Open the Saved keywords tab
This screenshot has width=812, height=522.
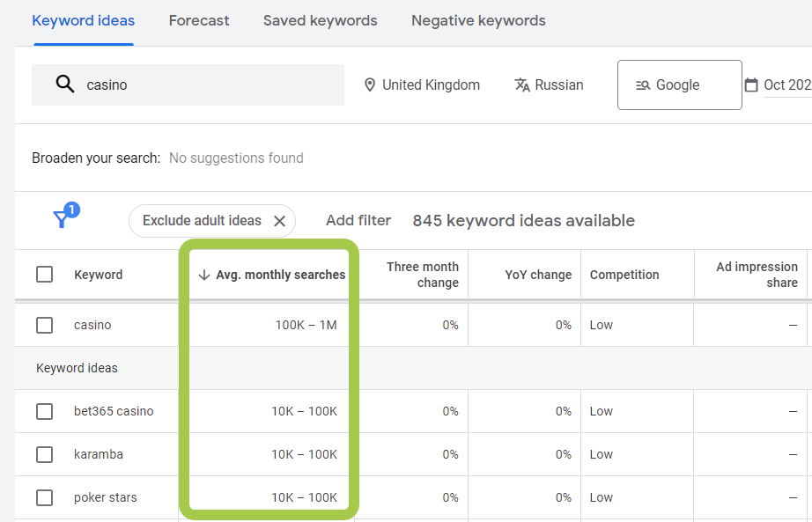click(x=320, y=21)
